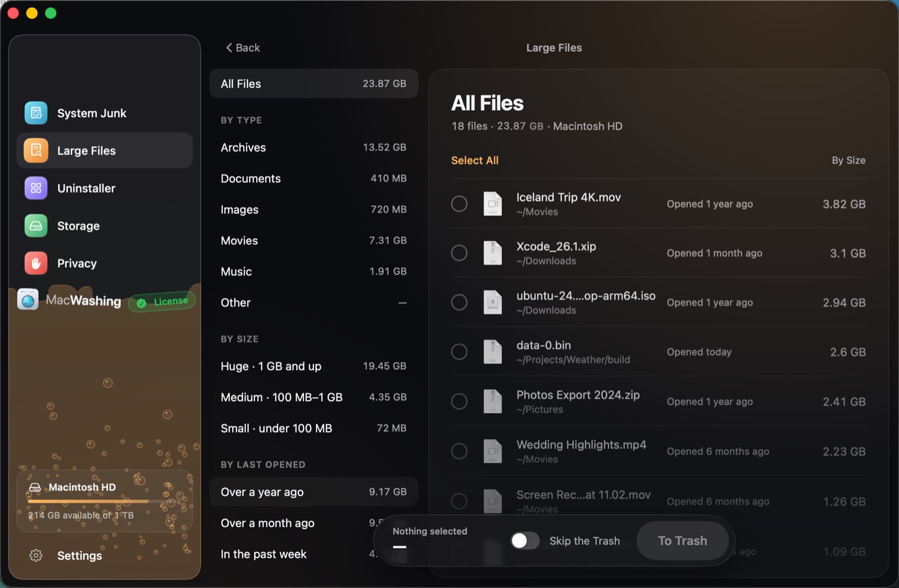Viewport: 899px width, 588px height.
Task: Click the Large Files sidebar icon
Action: [x=36, y=151]
